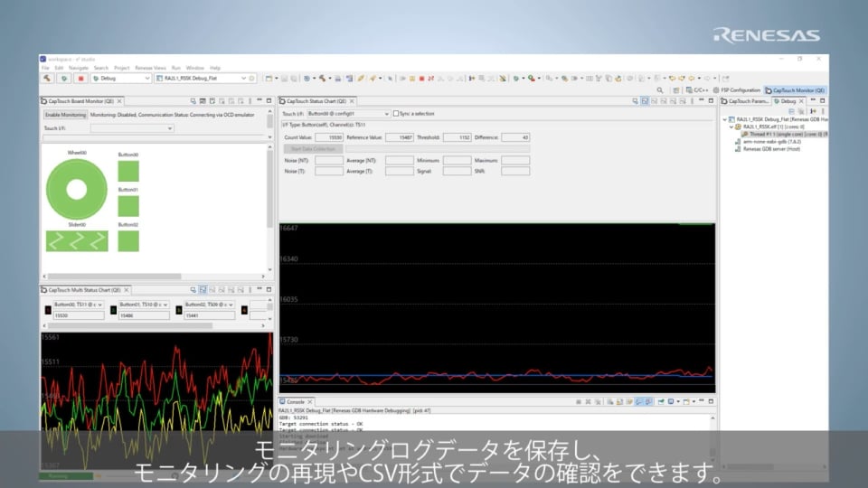
Task: Maximize the CapTouch Board Monitor view
Action: click(268, 101)
